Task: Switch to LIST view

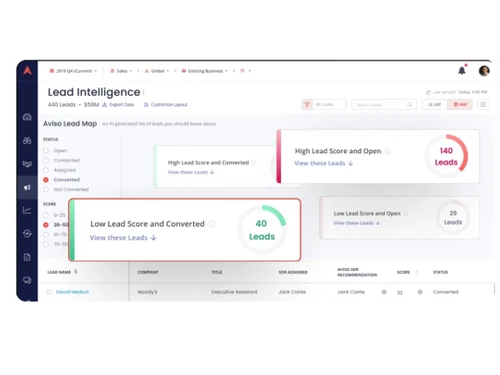Action: (435, 105)
